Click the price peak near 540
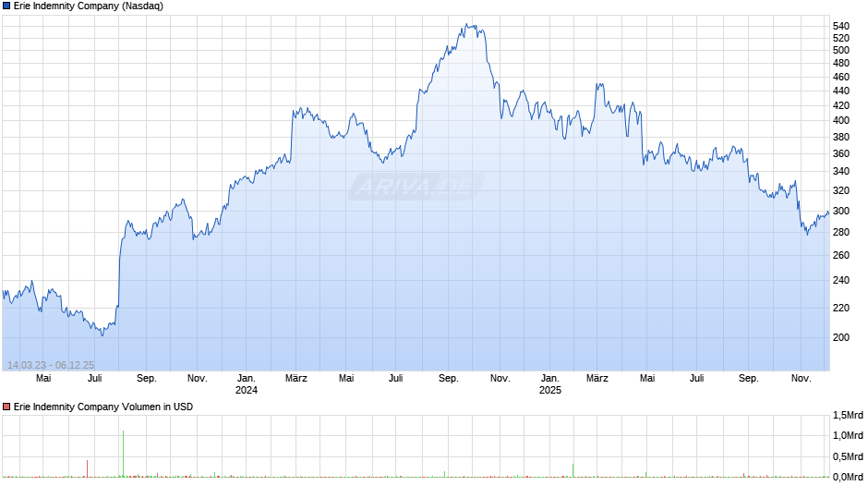 pyautogui.click(x=468, y=25)
